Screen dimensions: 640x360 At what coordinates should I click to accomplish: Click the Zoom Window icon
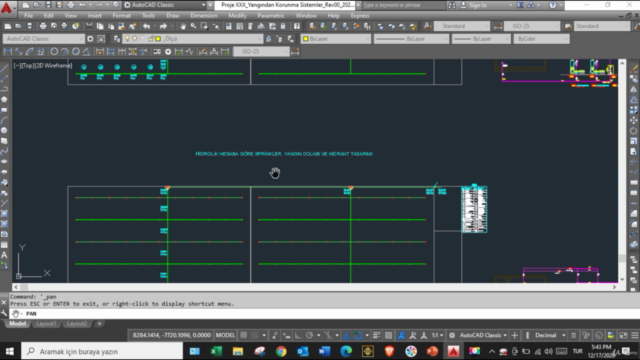[x=204, y=26]
